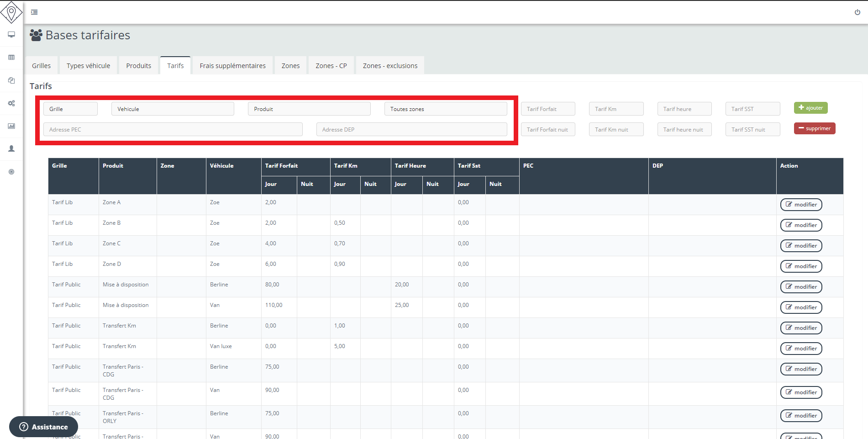Open the monitor icon in sidebar
The image size is (868, 439).
(11, 35)
